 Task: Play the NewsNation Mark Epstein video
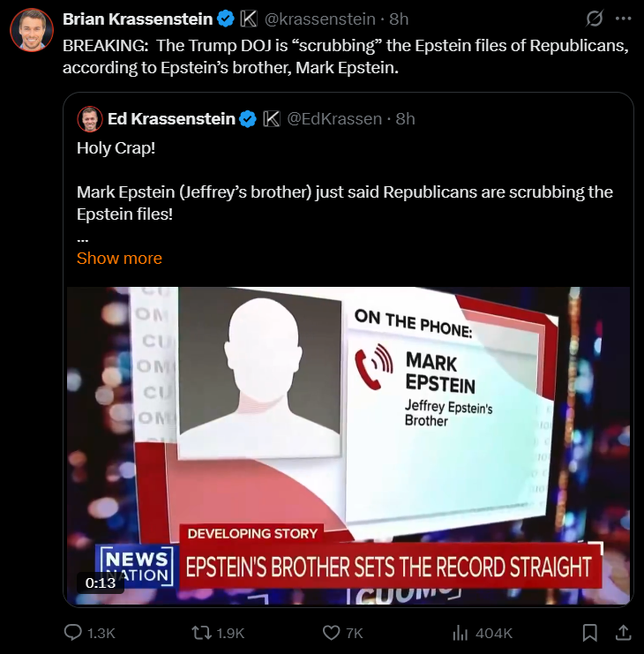(348, 446)
